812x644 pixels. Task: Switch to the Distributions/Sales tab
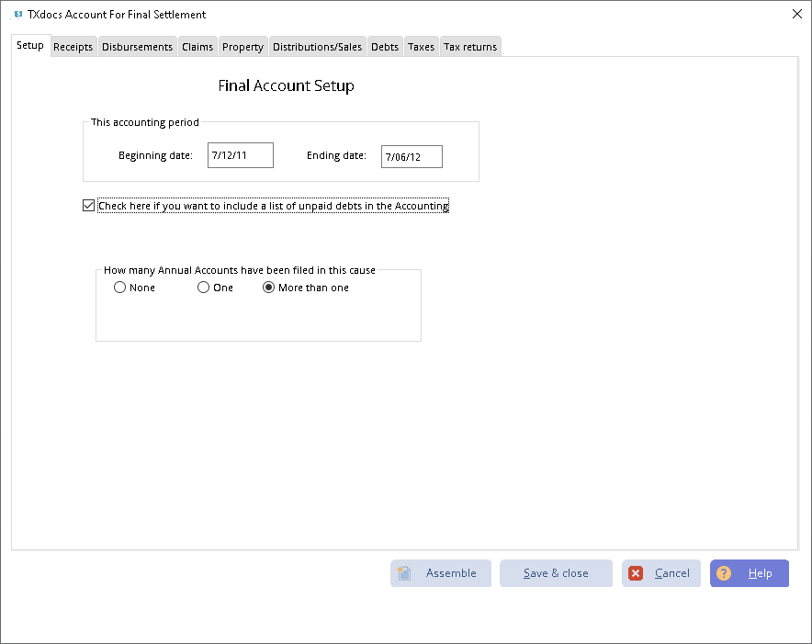coord(317,46)
